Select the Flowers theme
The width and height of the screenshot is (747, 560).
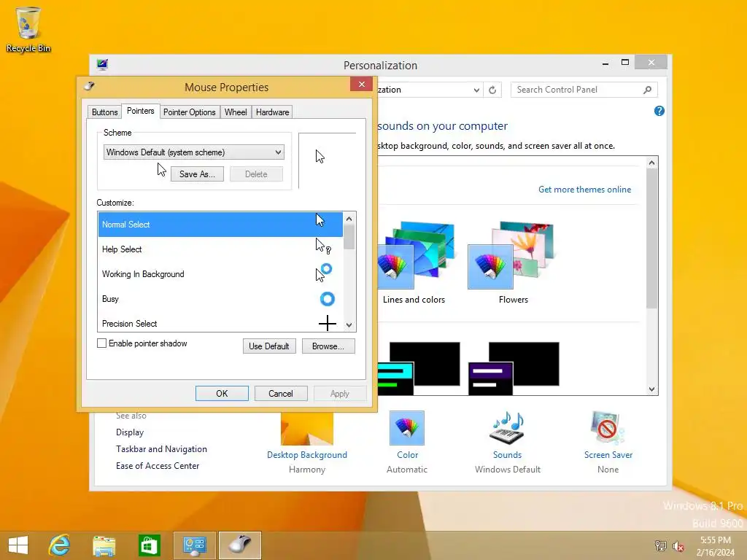(513, 262)
